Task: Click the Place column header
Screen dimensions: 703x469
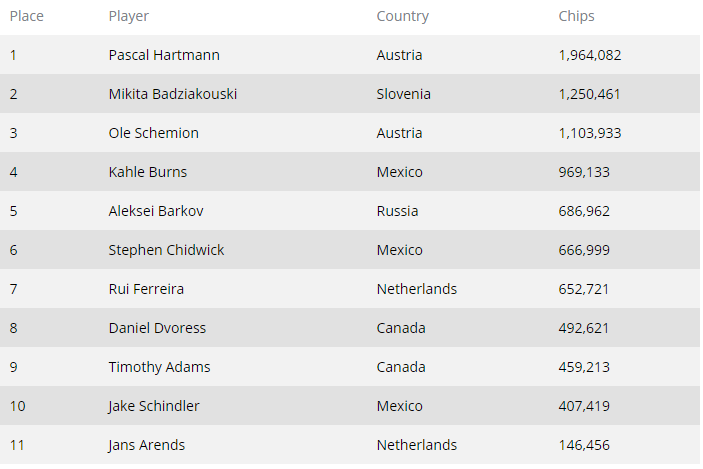Action: tap(26, 16)
